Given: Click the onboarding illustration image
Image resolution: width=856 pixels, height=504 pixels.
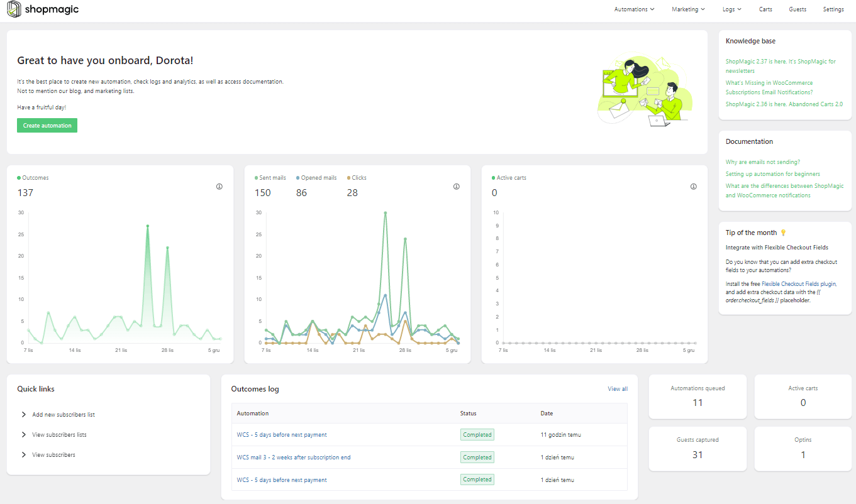Looking at the screenshot, I should pos(645,90).
